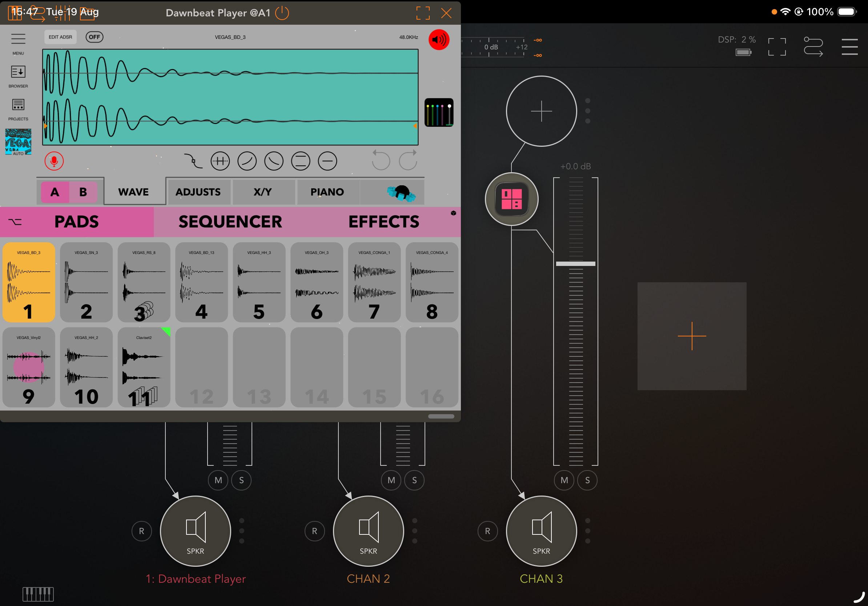The image size is (868, 606).
Task: Open the host main hamburger menu
Action: click(849, 47)
